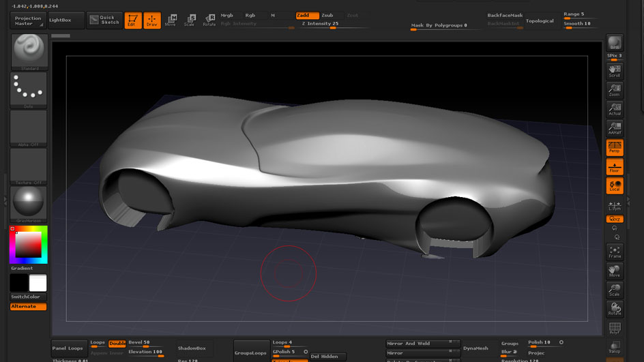644x362 pixels.
Task: Toggle Local transformations
Action: pos(615,185)
